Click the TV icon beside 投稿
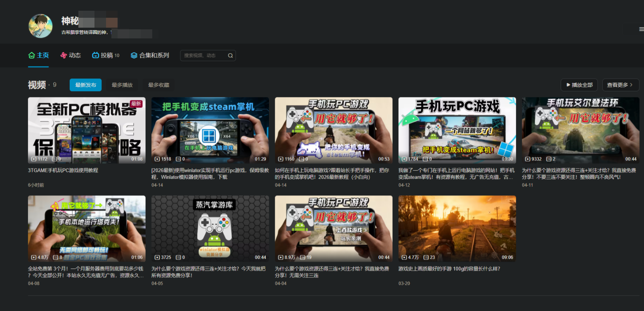The height and width of the screenshot is (311, 644). coord(96,55)
